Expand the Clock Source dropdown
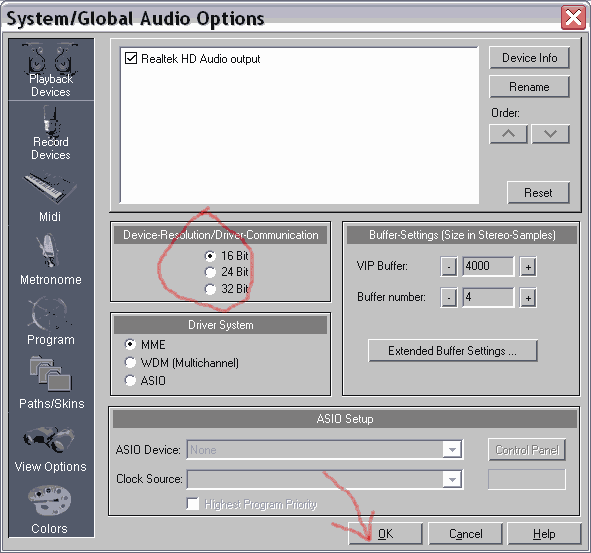Screen dimensions: 591x553 (x=452, y=479)
